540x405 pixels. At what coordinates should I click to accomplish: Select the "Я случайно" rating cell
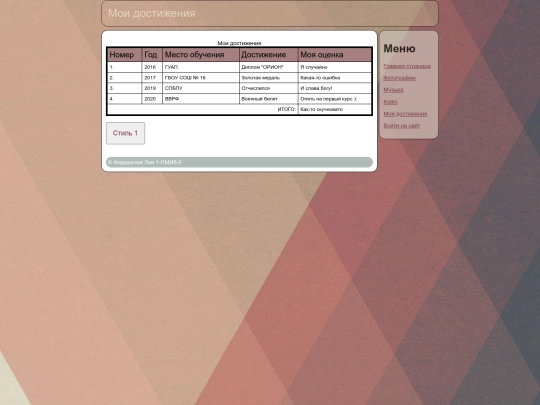[335, 67]
